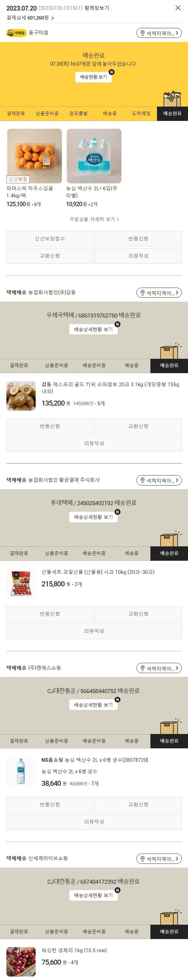Select the 상품준비중 step under 동구미점
This screenshot has height=980, width=188.
(47, 113)
